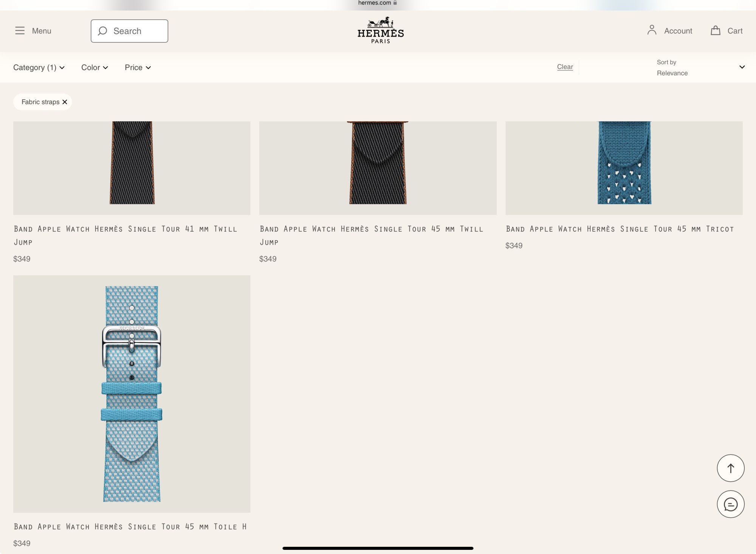Expand the Category (1) filter
Viewport: 756px width, 554px height.
click(x=39, y=67)
